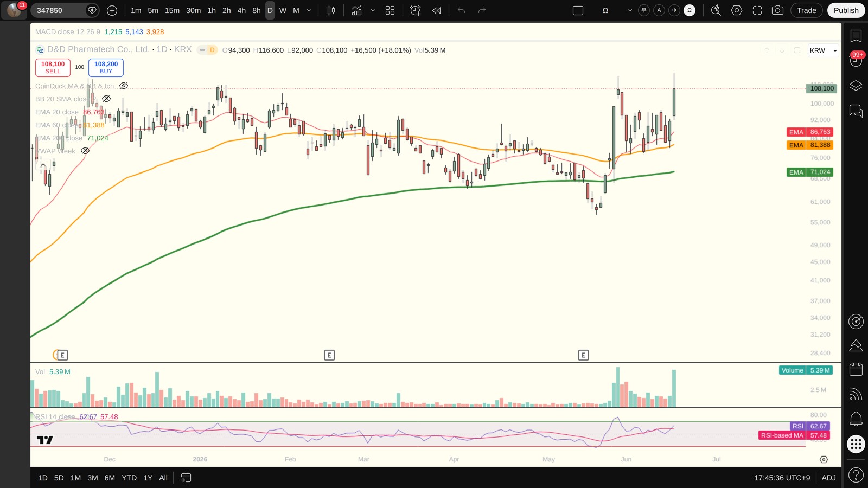The width and height of the screenshot is (868, 488).
Task: Open quick search magnifier icon
Action: coord(716,10)
